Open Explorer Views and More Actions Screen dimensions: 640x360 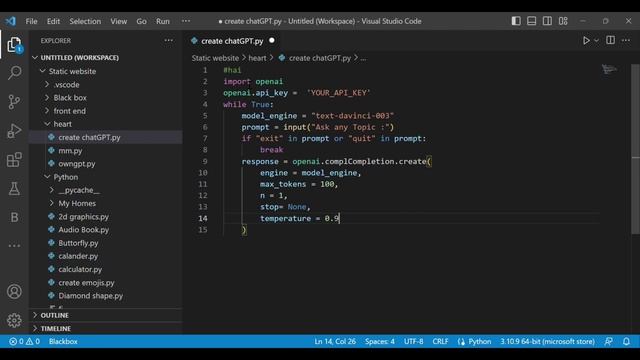tap(169, 40)
